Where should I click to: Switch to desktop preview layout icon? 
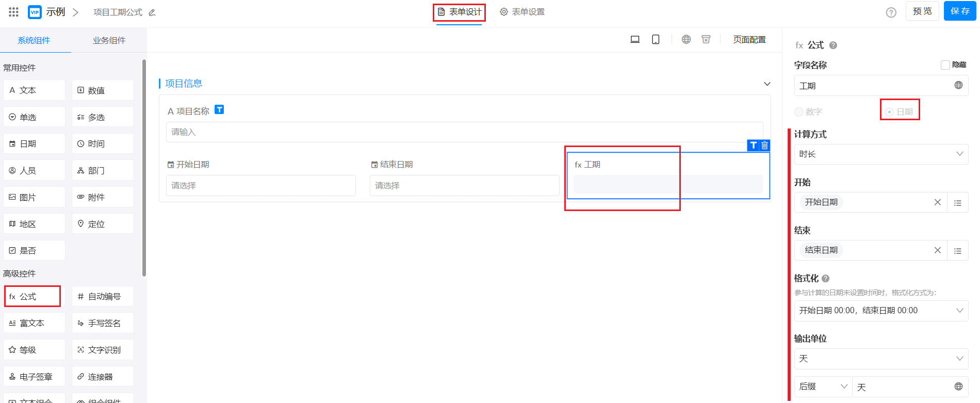tap(635, 40)
